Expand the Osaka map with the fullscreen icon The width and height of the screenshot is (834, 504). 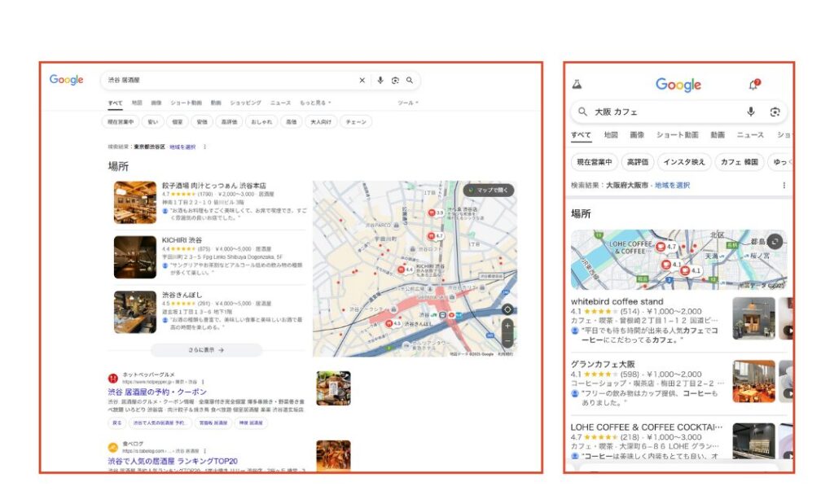[x=775, y=242]
